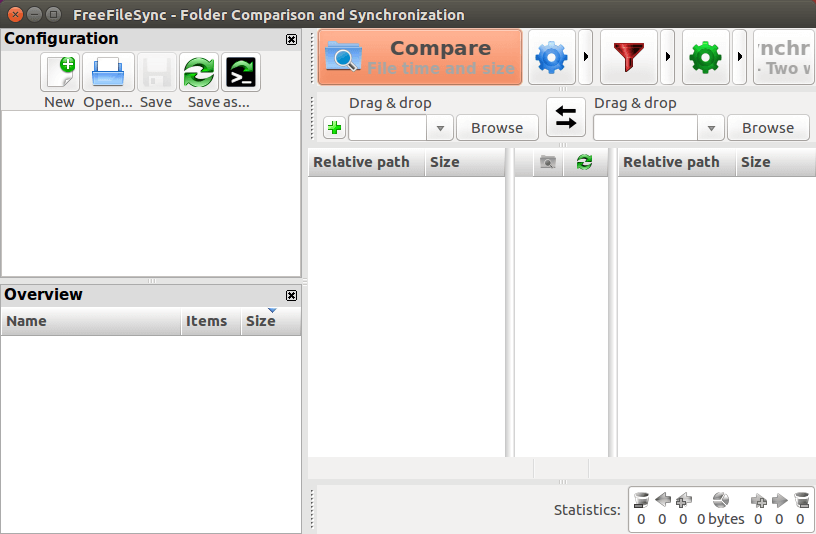Image resolution: width=816 pixels, height=534 pixels.
Task: Click the Compare button
Action: coord(420,57)
